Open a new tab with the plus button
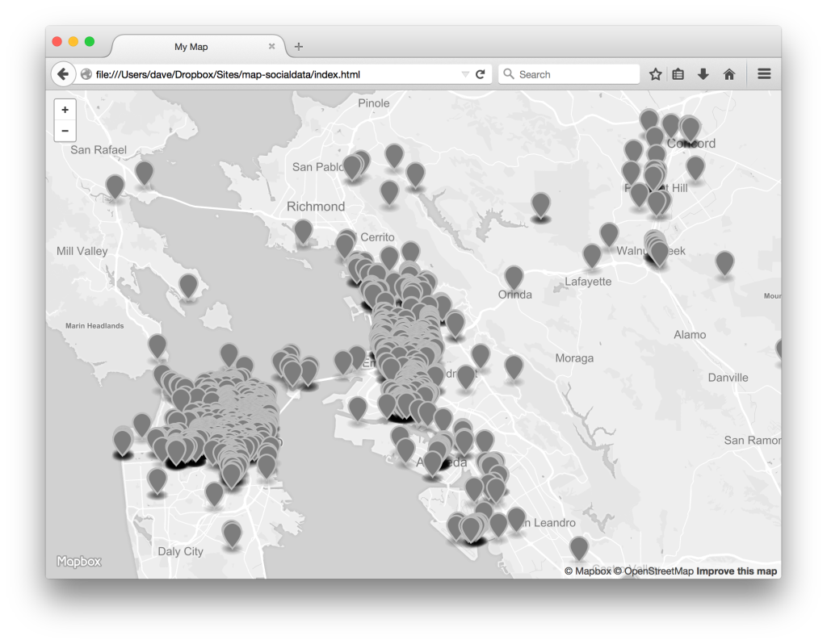 click(298, 46)
